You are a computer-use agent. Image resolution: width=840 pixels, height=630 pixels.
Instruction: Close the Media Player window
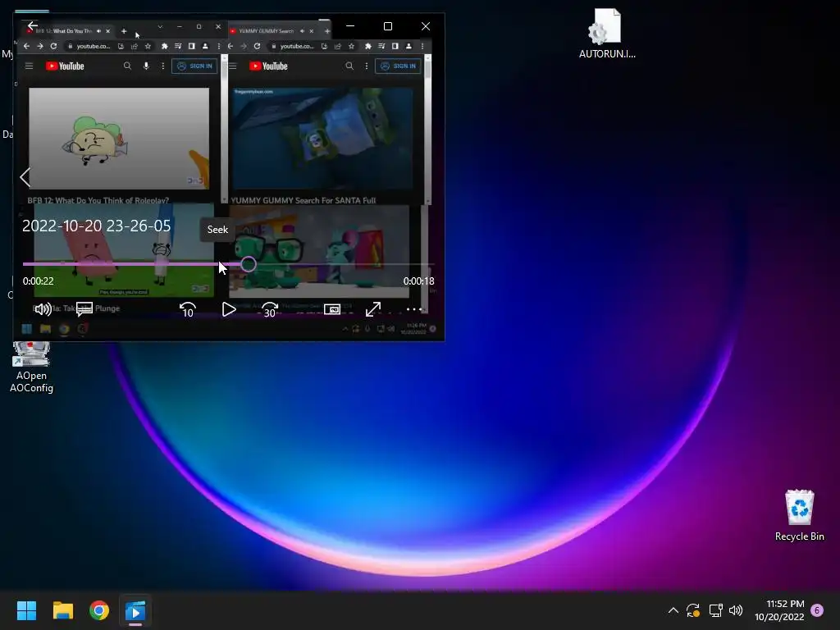426,26
